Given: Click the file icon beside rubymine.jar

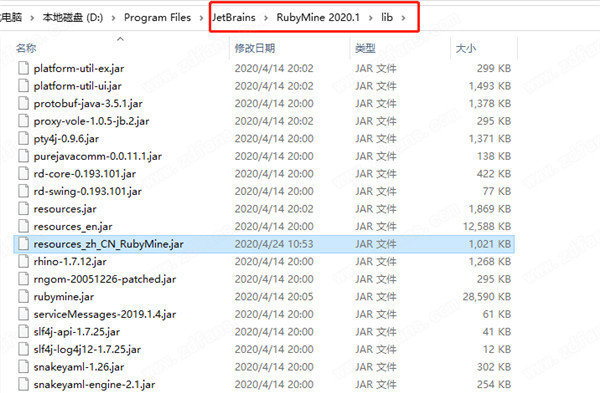Looking at the screenshot, I should pyautogui.click(x=23, y=297).
